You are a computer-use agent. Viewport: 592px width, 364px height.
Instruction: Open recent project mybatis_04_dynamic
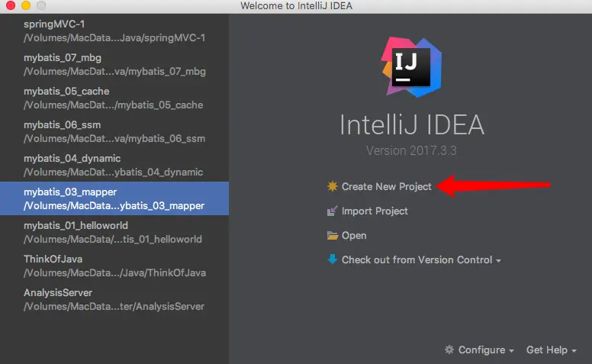114,165
